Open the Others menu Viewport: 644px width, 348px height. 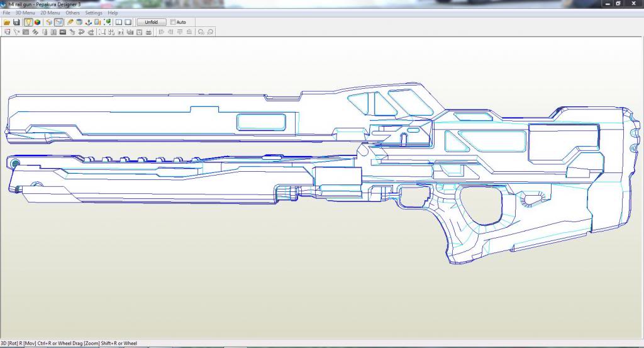(73, 13)
